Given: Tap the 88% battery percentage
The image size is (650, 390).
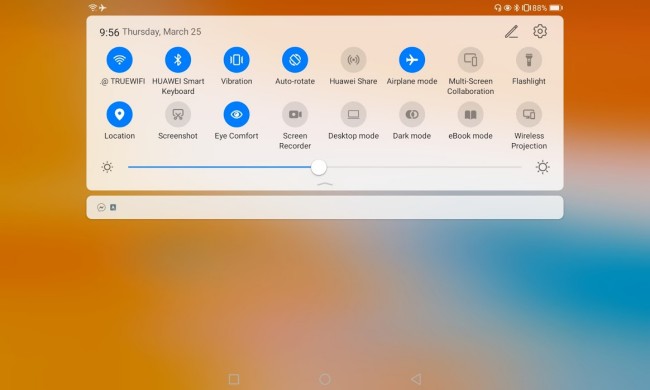Looking at the screenshot, I should click(x=540, y=8).
